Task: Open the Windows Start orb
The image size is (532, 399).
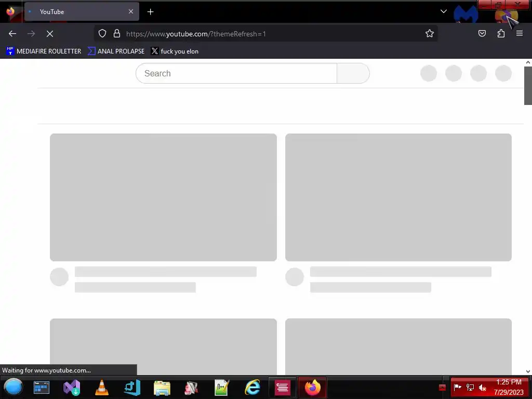Action: [x=14, y=387]
